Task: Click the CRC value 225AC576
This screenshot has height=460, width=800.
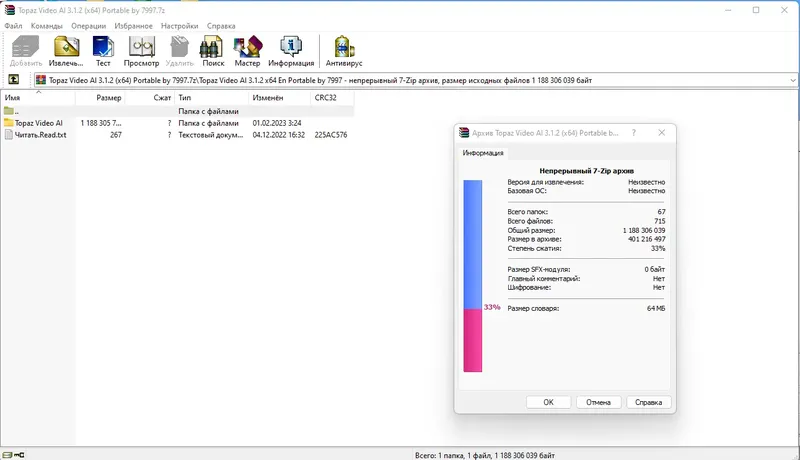Action: tap(331, 135)
